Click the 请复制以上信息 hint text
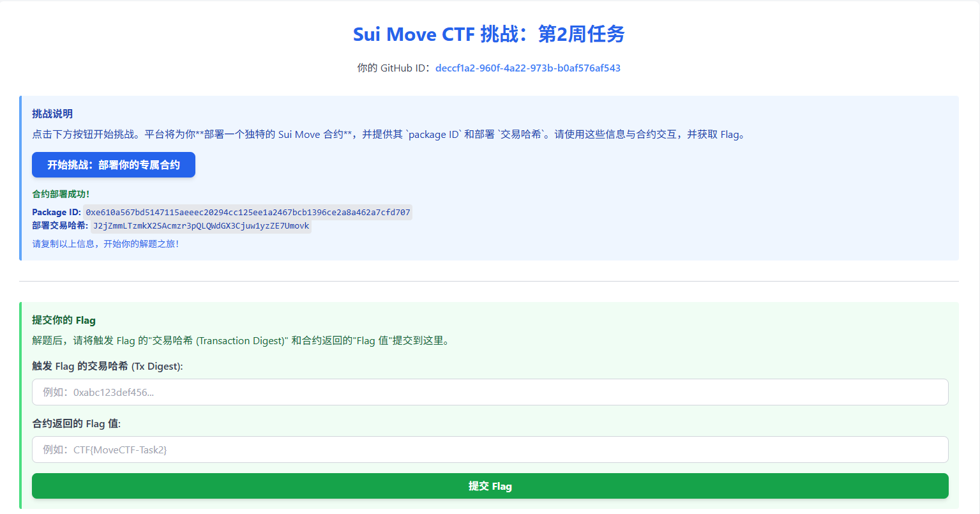 click(x=106, y=244)
